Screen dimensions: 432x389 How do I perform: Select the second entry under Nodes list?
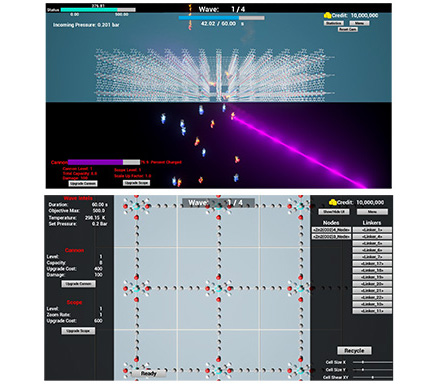[331, 236]
